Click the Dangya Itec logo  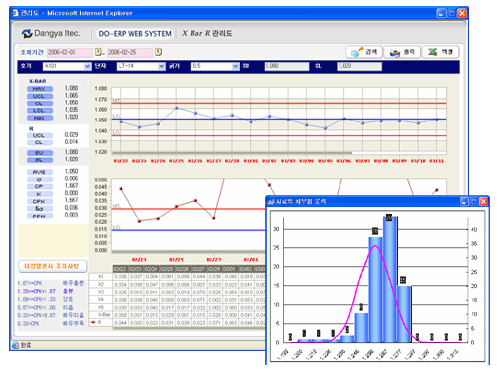tap(51, 33)
